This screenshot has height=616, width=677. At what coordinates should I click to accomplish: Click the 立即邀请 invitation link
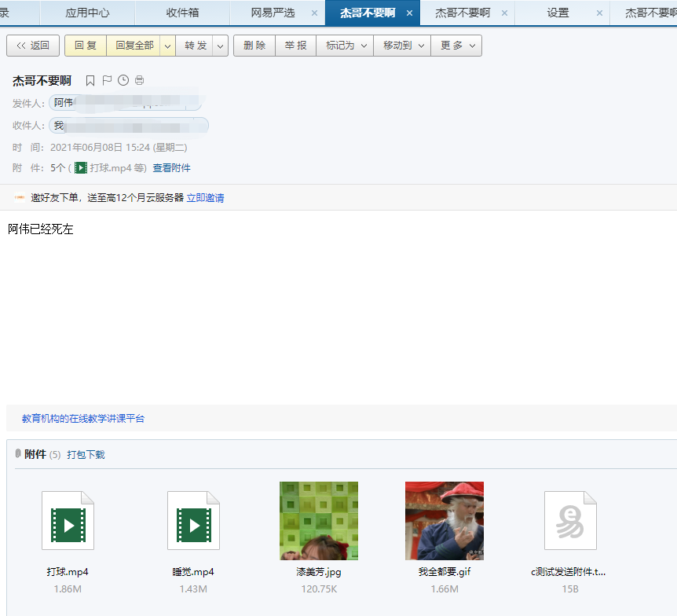coord(206,197)
